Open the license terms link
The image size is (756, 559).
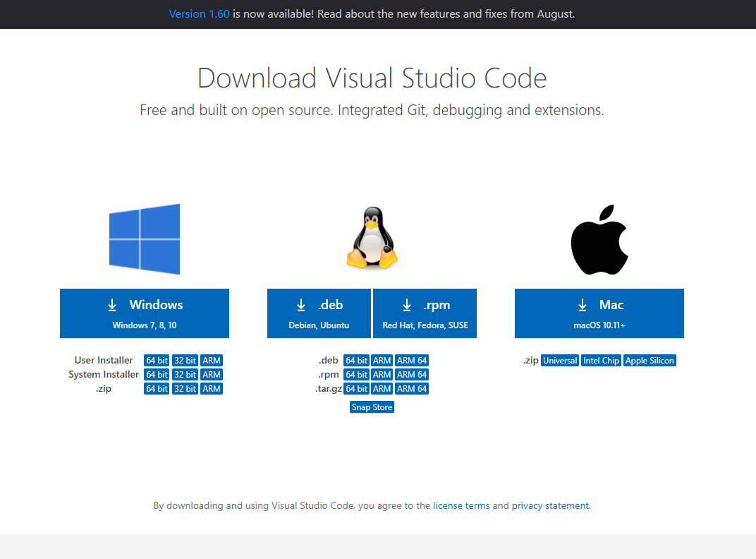(x=461, y=505)
